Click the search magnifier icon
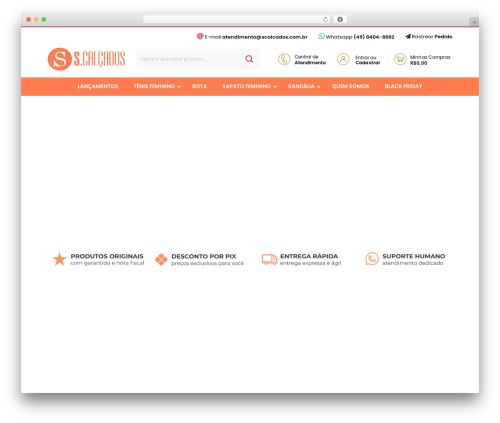 click(x=249, y=59)
